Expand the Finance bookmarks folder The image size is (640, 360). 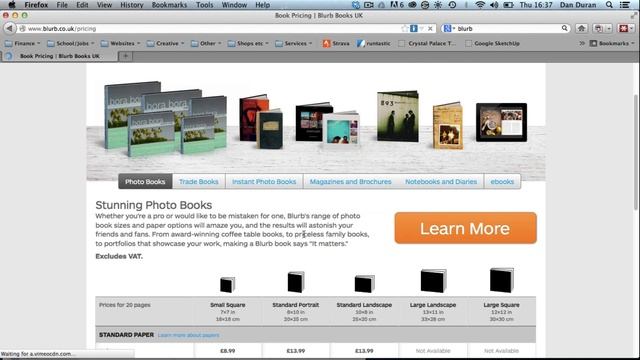[x=22, y=43]
